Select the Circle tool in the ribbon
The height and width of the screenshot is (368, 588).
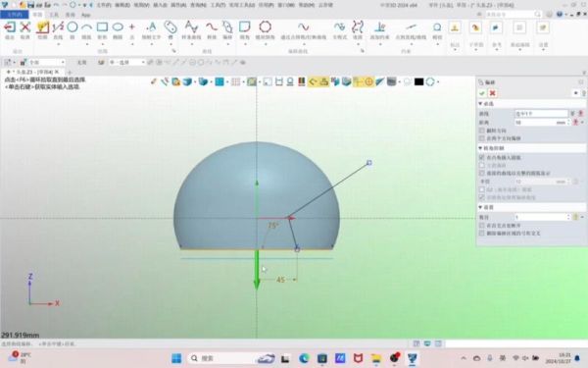pos(73,27)
